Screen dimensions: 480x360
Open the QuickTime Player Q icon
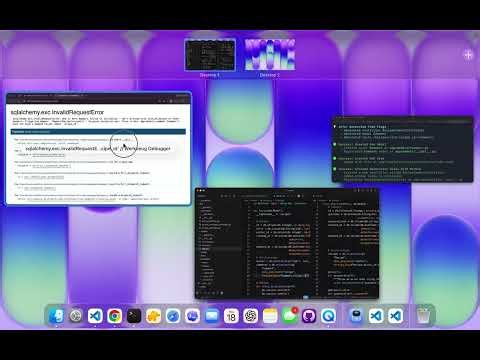[328, 316]
